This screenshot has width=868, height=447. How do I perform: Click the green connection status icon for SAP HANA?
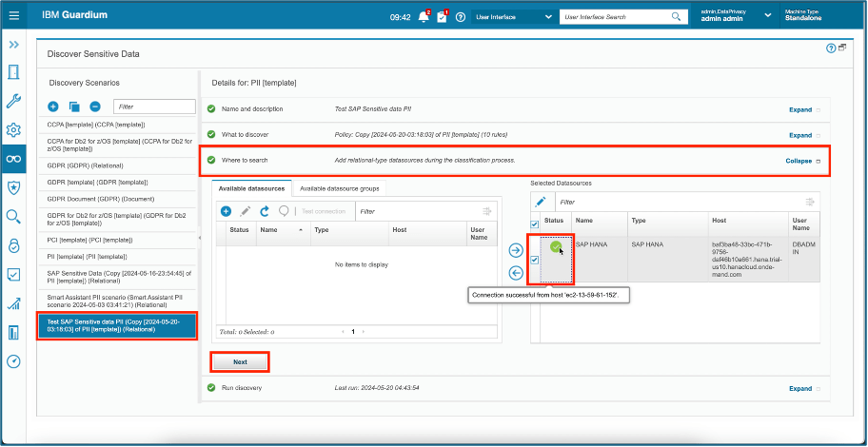[556, 247]
